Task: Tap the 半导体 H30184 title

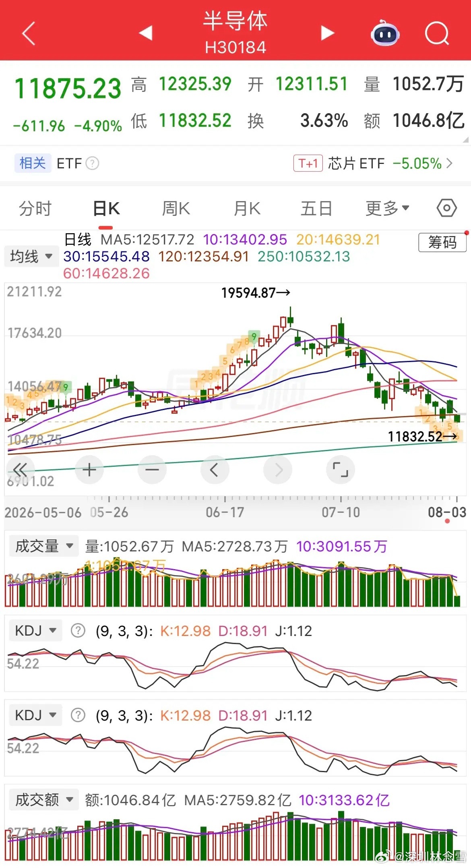Action: coord(235,33)
